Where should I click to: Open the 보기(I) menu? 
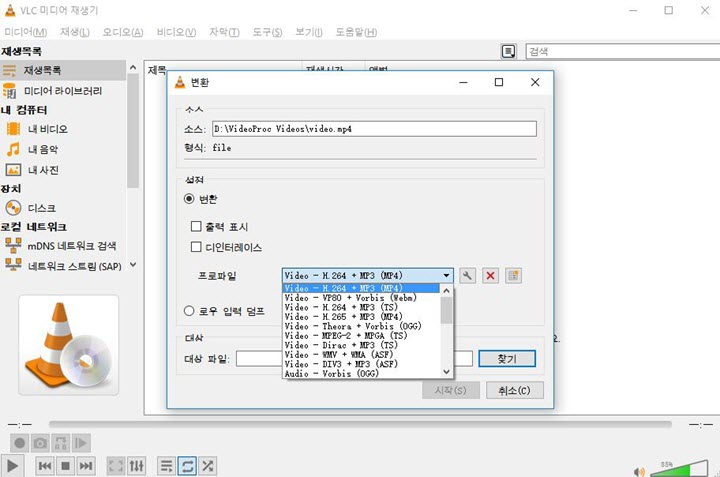[309, 32]
